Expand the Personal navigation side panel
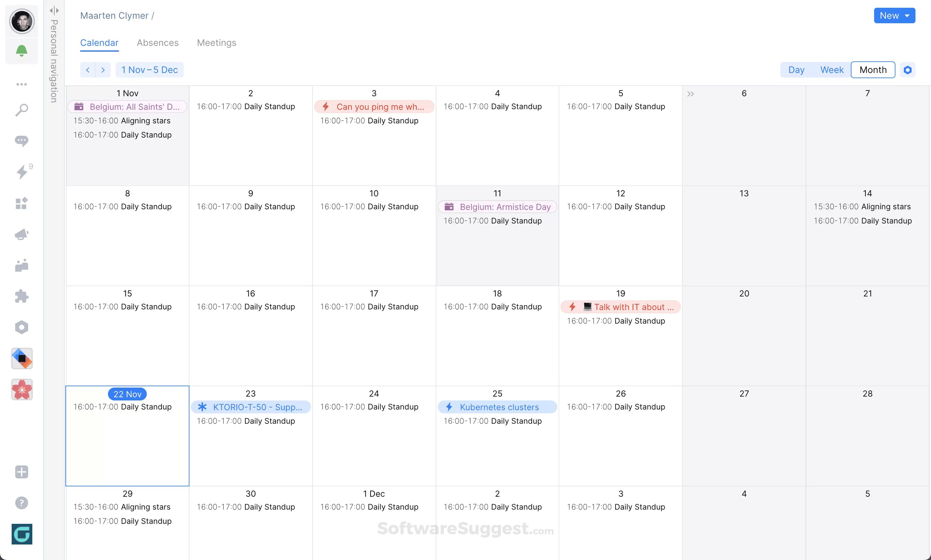This screenshot has height=560, width=931. click(x=54, y=10)
